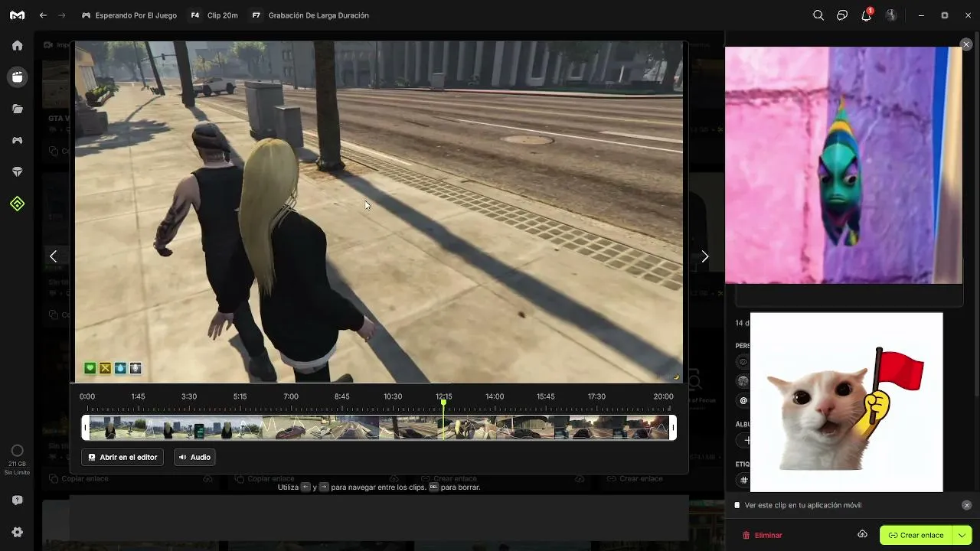The image size is (980, 551).
Task: Toggle the Audio button under the timeline
Action: (194, 457)
